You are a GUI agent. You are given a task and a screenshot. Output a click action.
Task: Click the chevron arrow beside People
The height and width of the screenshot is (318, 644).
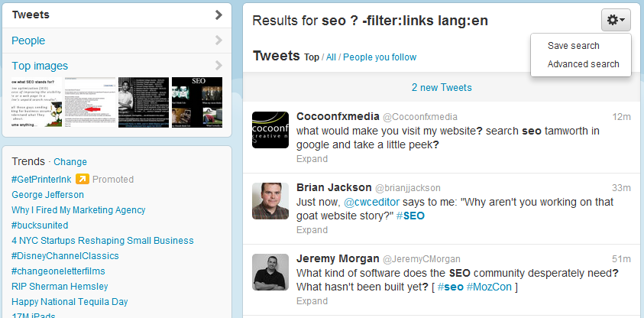[218, 41]
